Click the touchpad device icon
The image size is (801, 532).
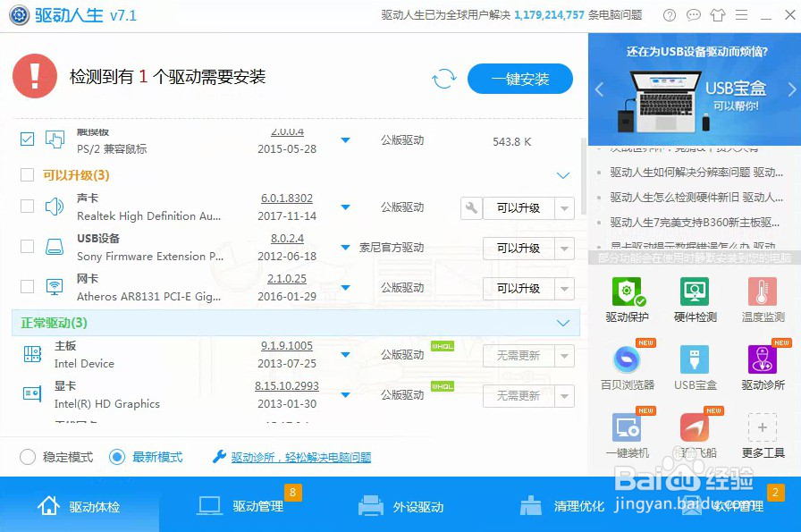[55, 139]
